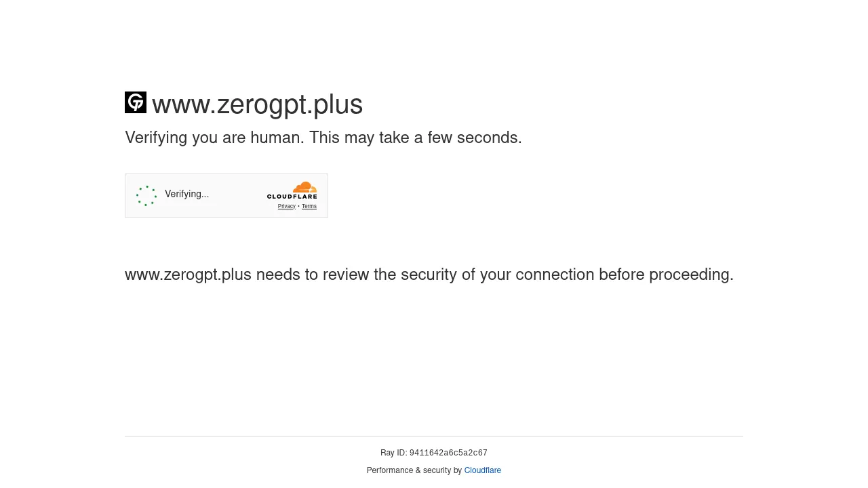
Task: Open the Terms link
Action: pyautogui.click(x=309, y=206)
